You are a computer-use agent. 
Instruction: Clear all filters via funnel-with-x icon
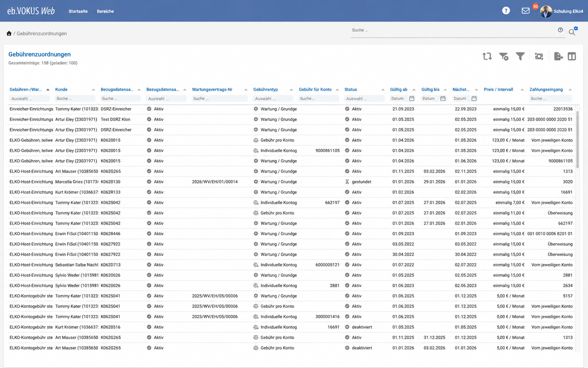tap(503, 56)
